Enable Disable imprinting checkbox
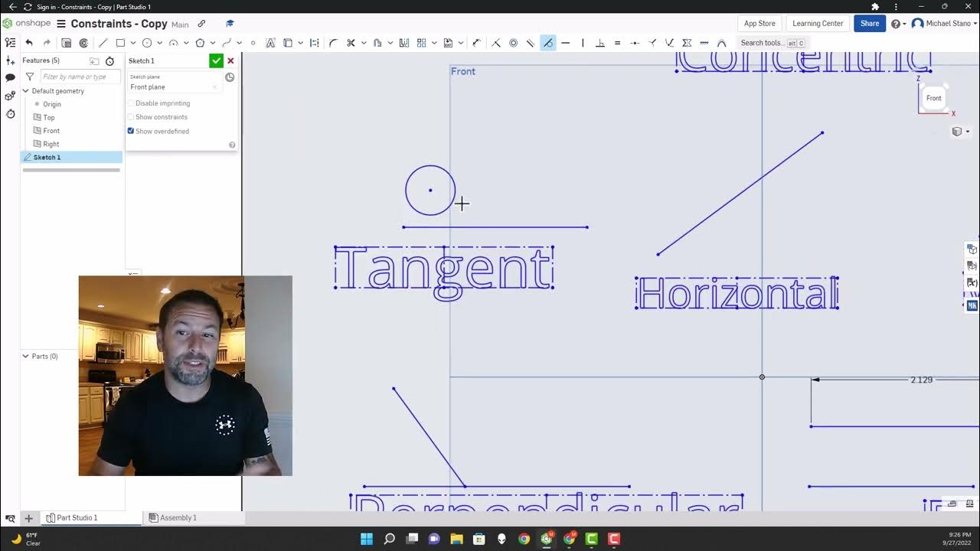The width and height of the screenshot is (980, 551). pyautogui.click(x=131, y=103)
